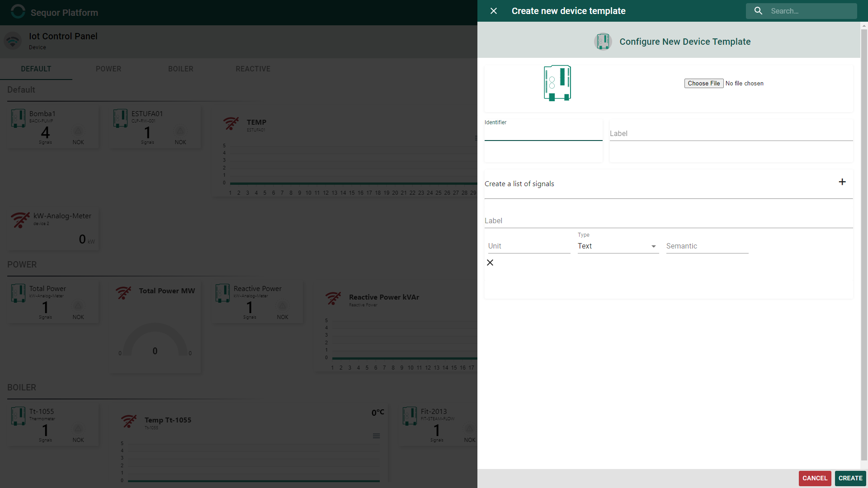This screenshot has width=868, height=488.
Task: Click the Iot Control Panel wifi icon
Action: pos(13,41)
